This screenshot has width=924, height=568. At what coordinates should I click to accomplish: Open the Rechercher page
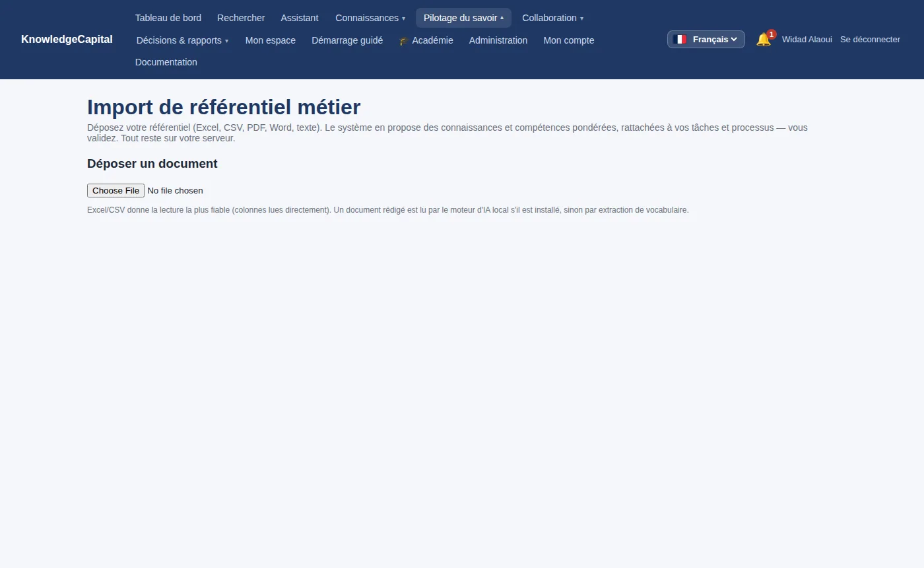pos(241,18)
